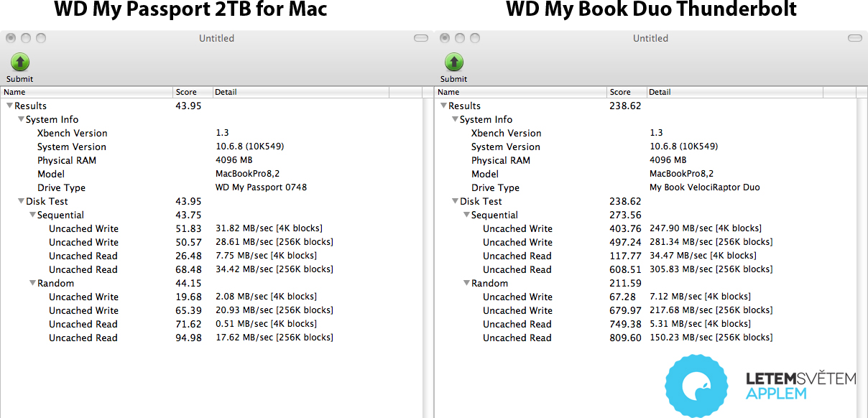Image resolution: width=868 pixels, height=418 pixels.
Task: Collapse the Sequential group scoring 273.56
Action: 466,215
